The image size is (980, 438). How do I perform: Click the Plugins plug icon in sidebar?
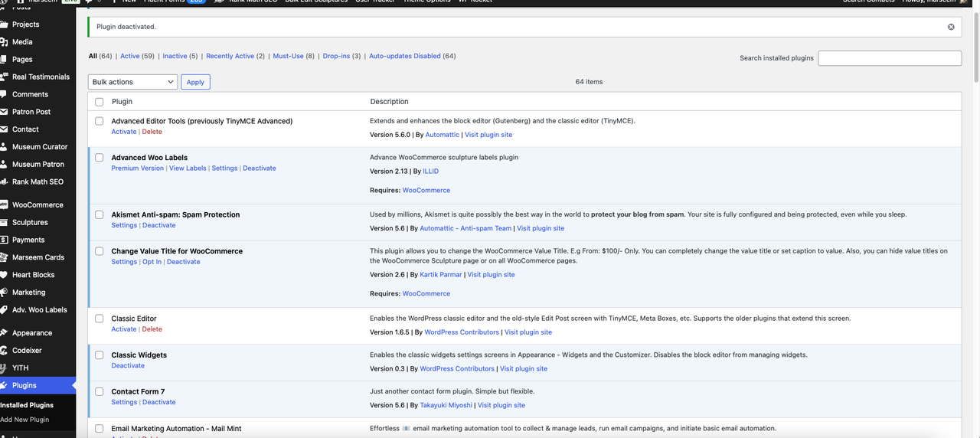click(5, 386)
